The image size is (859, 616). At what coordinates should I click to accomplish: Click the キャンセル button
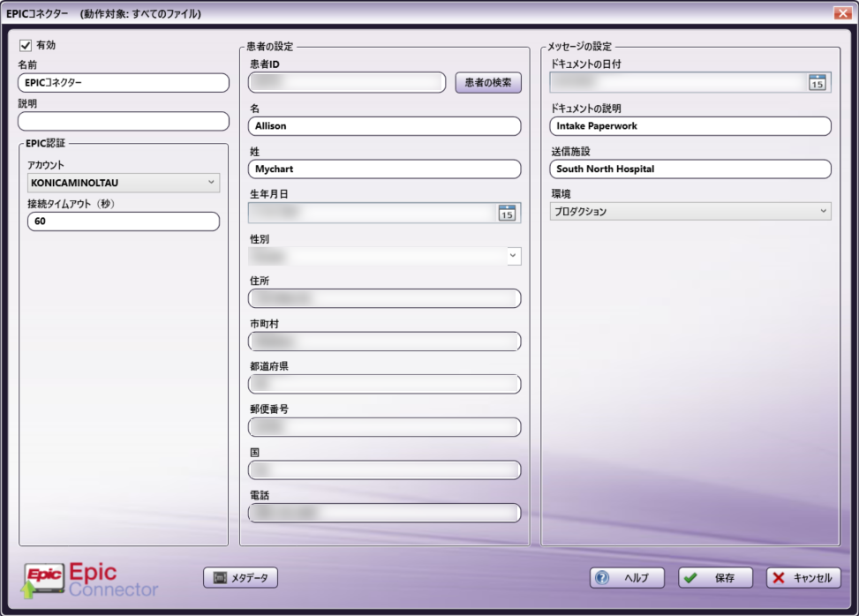pos(803,578)
